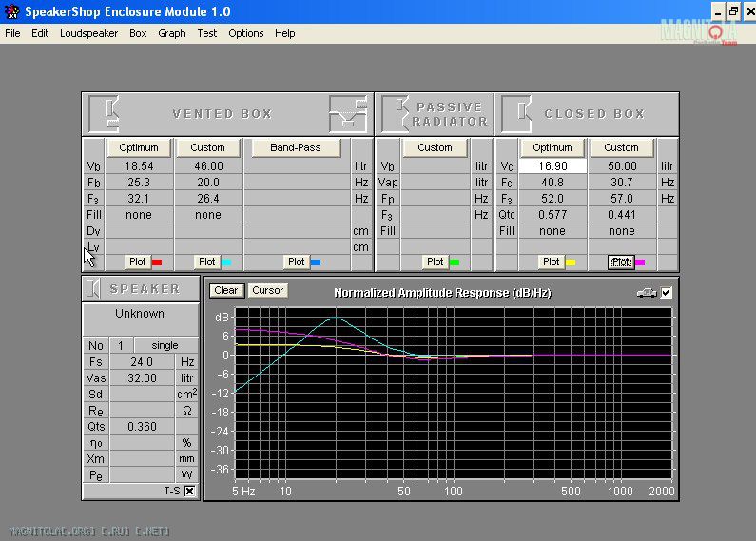Click the car cabin gain icon
This screenshot has width=756, height=541.
(647, 293)
